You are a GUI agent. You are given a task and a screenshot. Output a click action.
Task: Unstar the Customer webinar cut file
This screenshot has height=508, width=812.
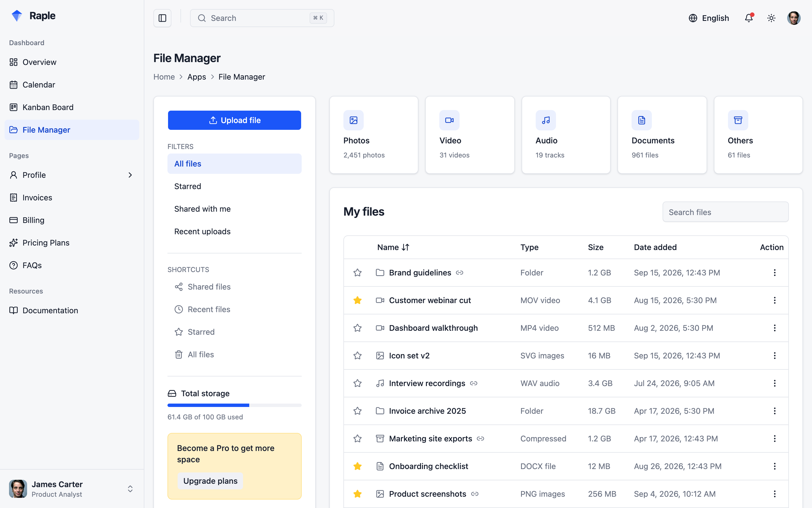[357, 300]
